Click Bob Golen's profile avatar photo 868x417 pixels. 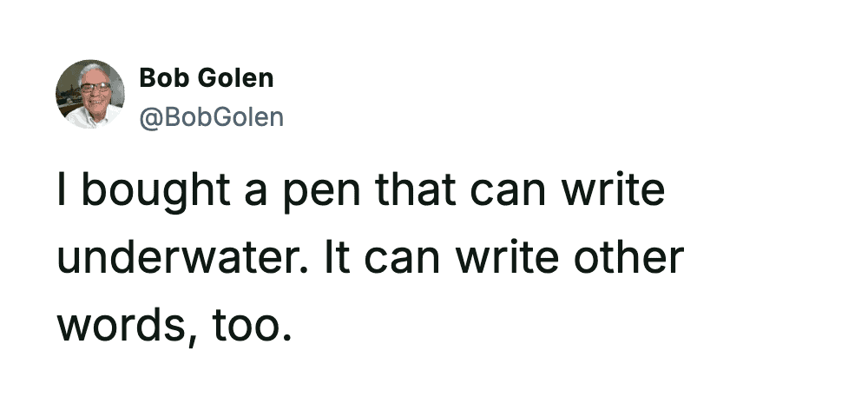(89, 94)
